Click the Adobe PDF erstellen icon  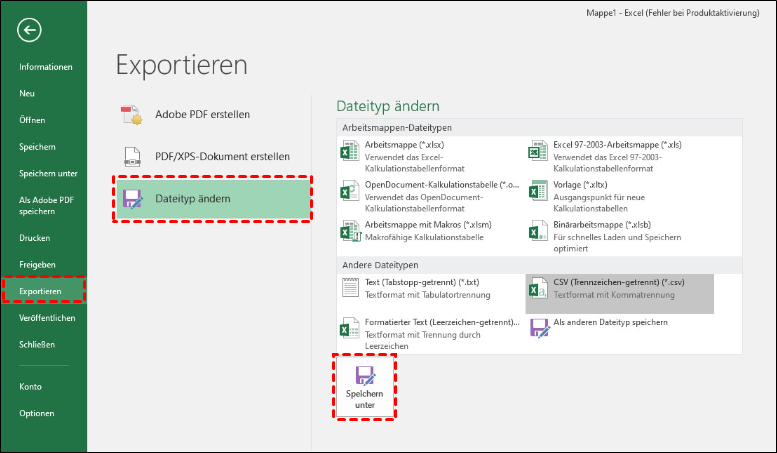[132, 114]
